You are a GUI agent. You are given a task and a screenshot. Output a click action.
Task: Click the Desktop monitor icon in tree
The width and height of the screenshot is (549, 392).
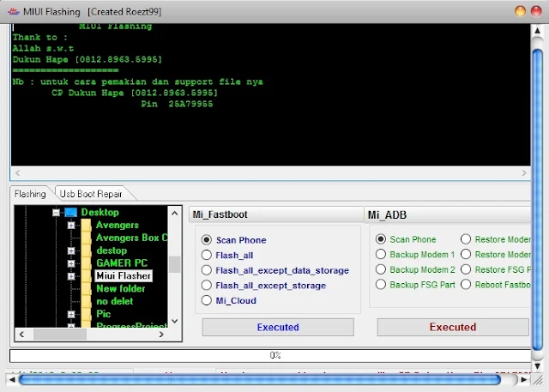pyautogui.click(x=70, y=212)
